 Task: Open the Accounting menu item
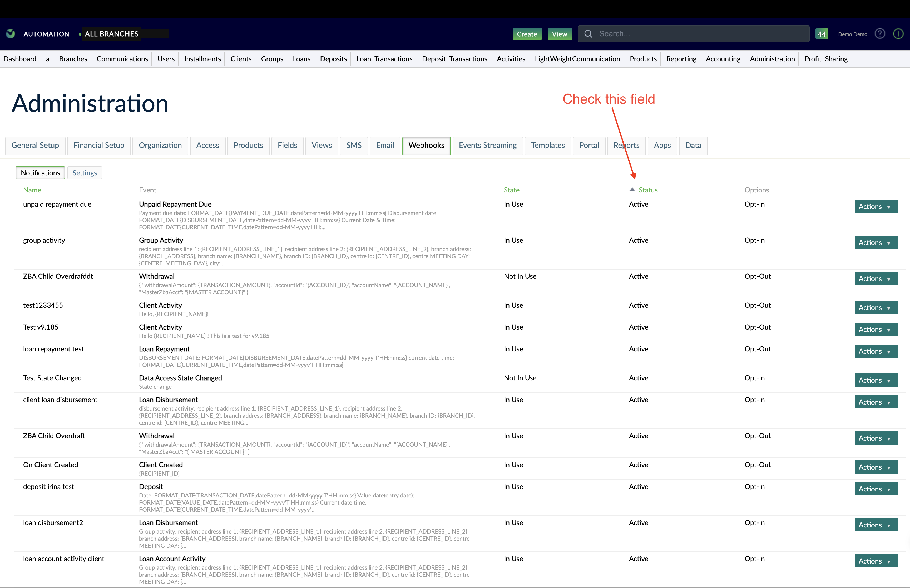tap(723, 58)
